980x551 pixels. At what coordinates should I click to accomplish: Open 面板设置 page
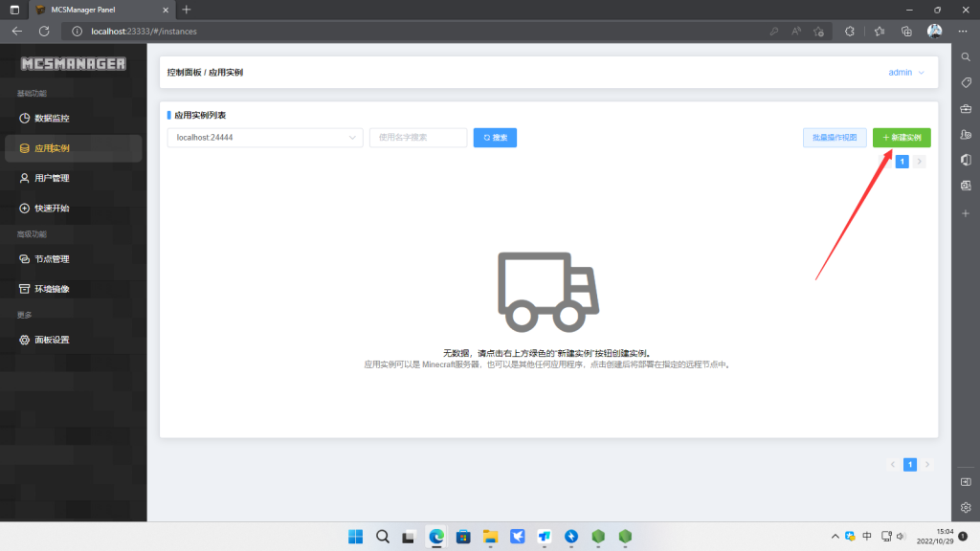[x=73, y=340]
